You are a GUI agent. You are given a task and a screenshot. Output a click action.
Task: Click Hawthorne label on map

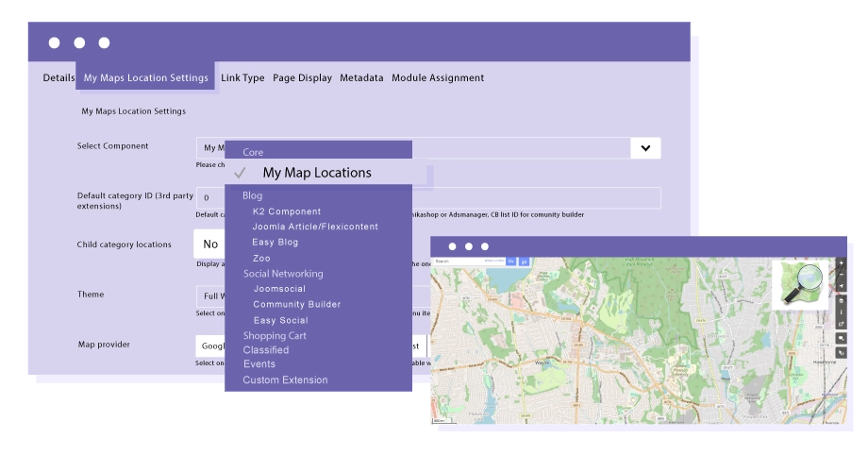point(825,362)
